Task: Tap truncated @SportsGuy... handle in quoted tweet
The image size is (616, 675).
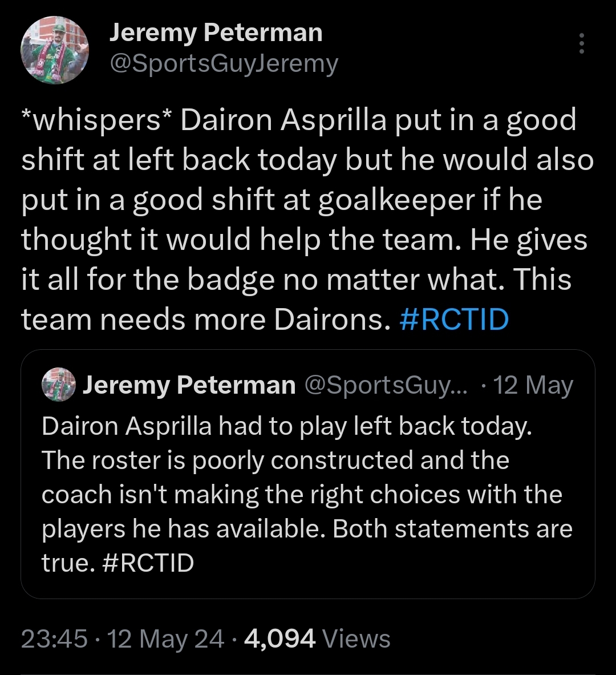Action: (386, 386)
